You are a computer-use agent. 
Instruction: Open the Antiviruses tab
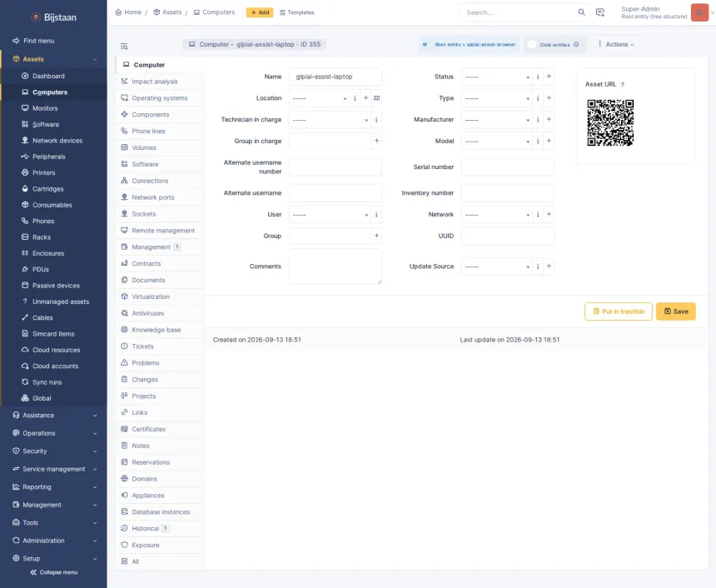pyautogui.click(x=159, y=313)
